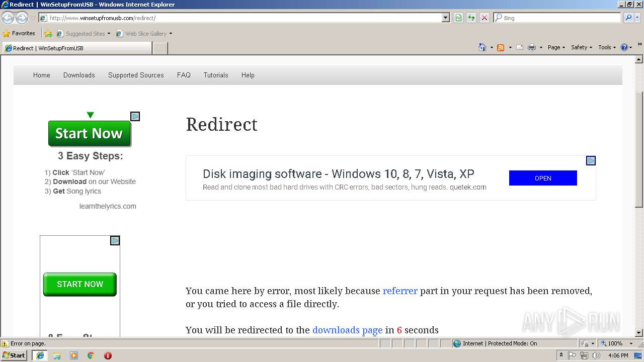
Task: Open the Windows Start menu
Action: click(14, 355)
